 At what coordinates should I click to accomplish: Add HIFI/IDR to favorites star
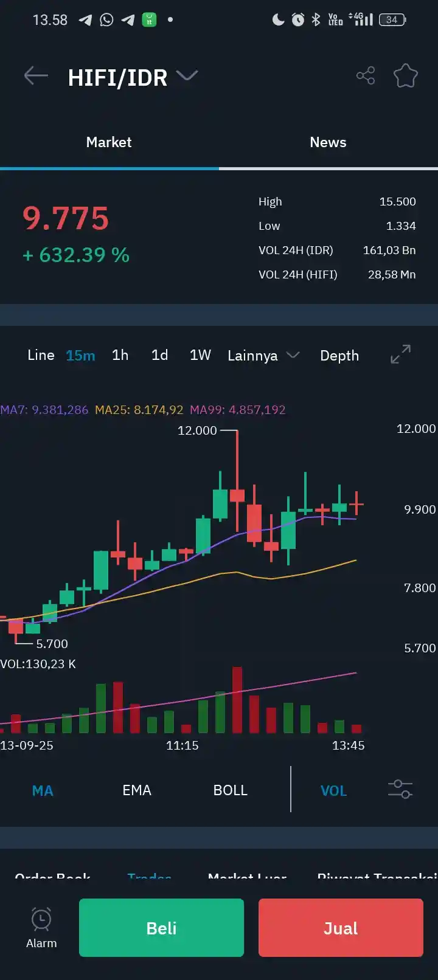point(405,76)
